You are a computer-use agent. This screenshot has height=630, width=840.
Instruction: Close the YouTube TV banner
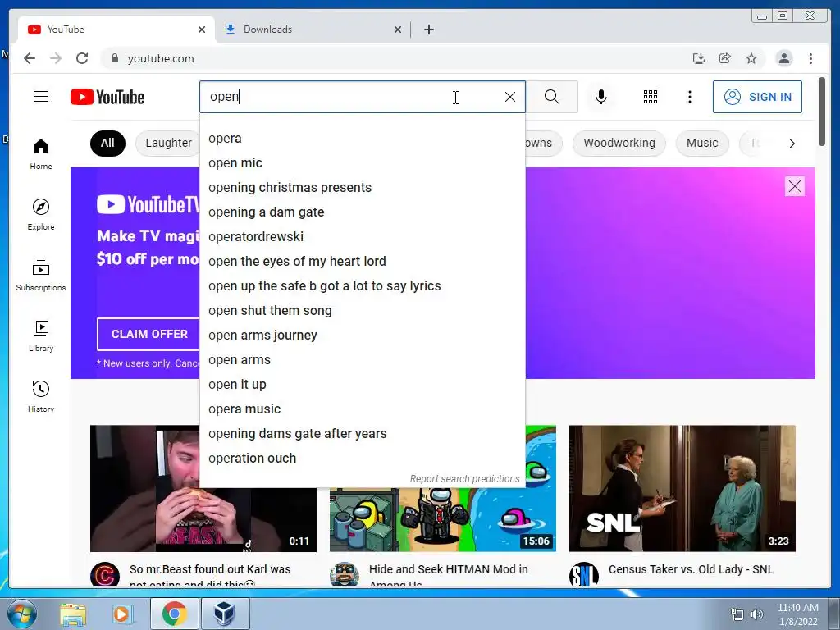point(794,186)
